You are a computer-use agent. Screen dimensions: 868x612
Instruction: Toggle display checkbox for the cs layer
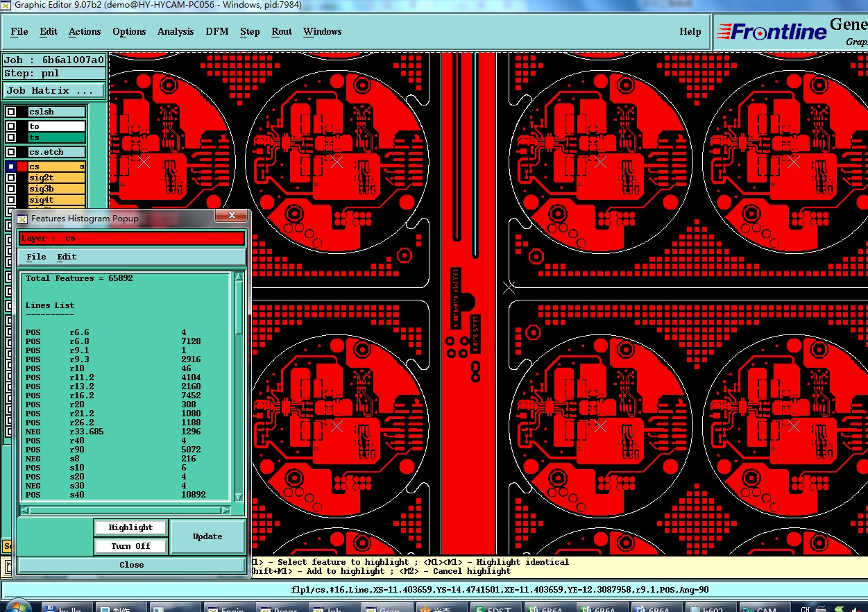[x=11, y=167]
